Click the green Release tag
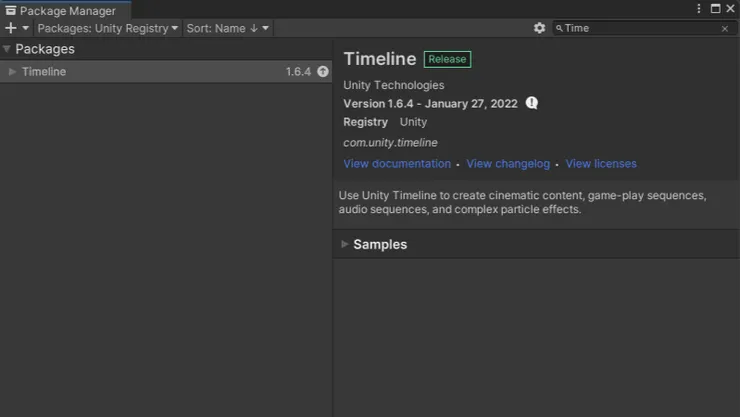 pyautogui.click(x=447, y=59)
